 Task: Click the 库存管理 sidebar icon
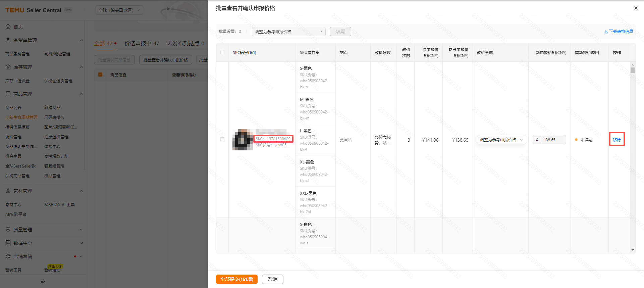point(8,67)
